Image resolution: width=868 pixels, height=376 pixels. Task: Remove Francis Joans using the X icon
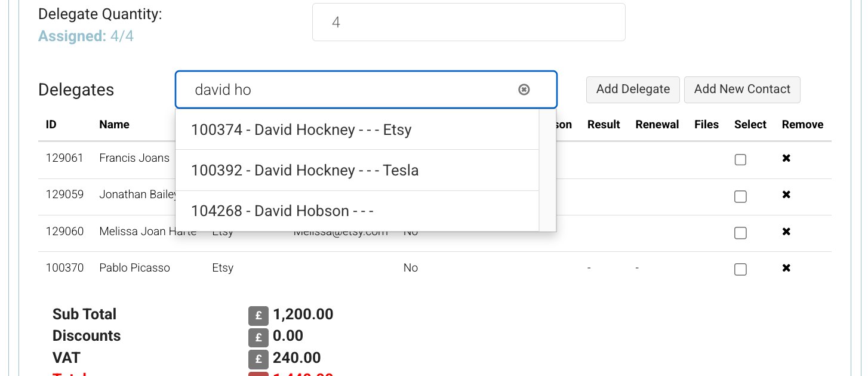click(x=786, y=158)
